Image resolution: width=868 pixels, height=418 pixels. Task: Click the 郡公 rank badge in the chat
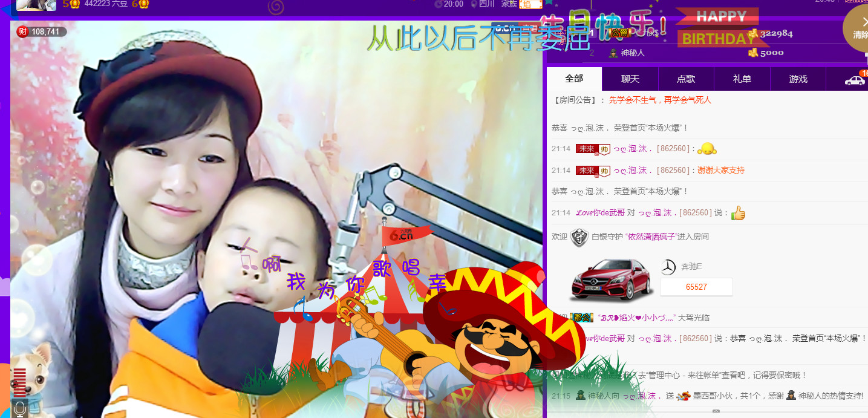(581, 317)
